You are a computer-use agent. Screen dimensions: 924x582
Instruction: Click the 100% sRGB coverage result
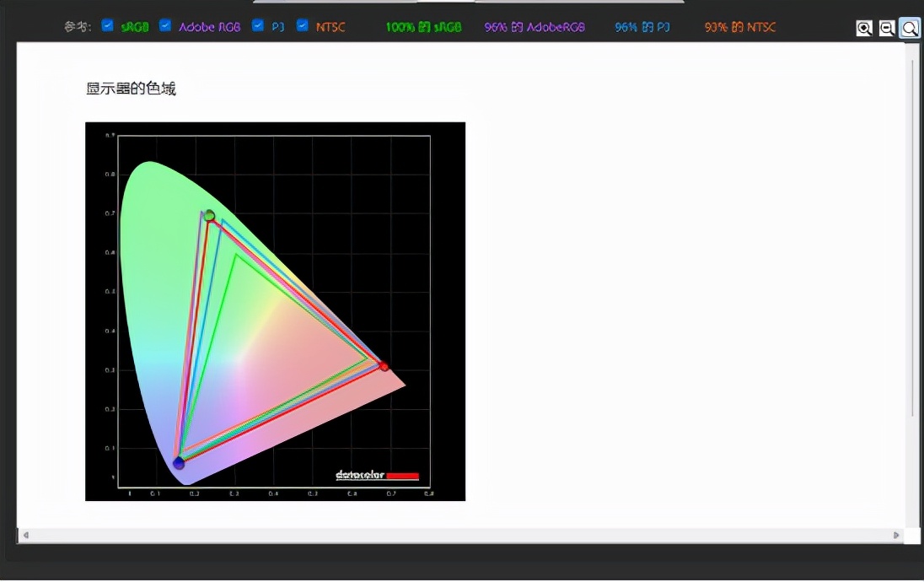coord(423,27)
